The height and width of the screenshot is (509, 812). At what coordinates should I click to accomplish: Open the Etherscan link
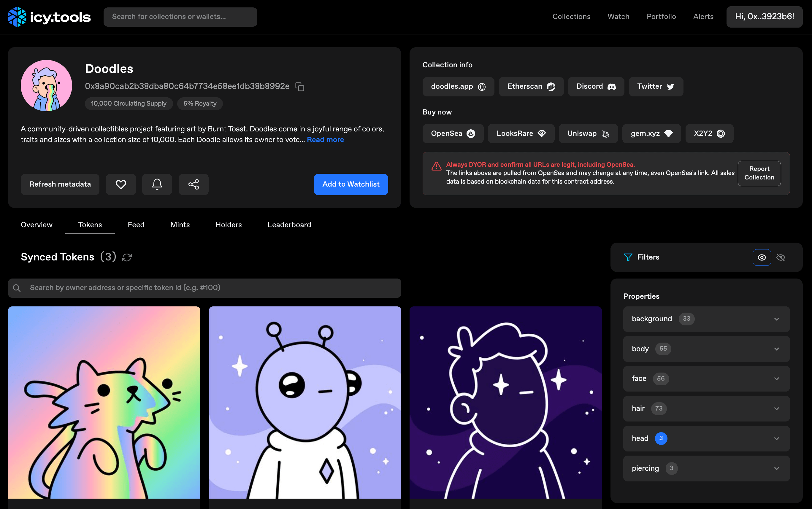(x=531, y=87)
